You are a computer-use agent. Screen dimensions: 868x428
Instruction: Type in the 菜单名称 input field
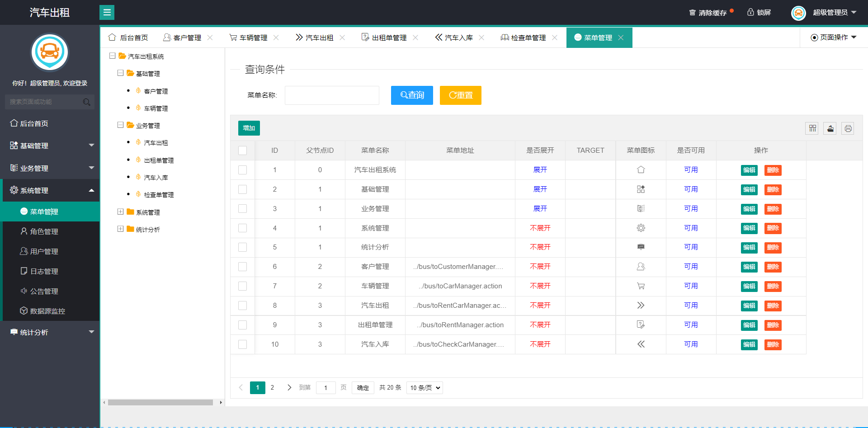coord(332,95)
